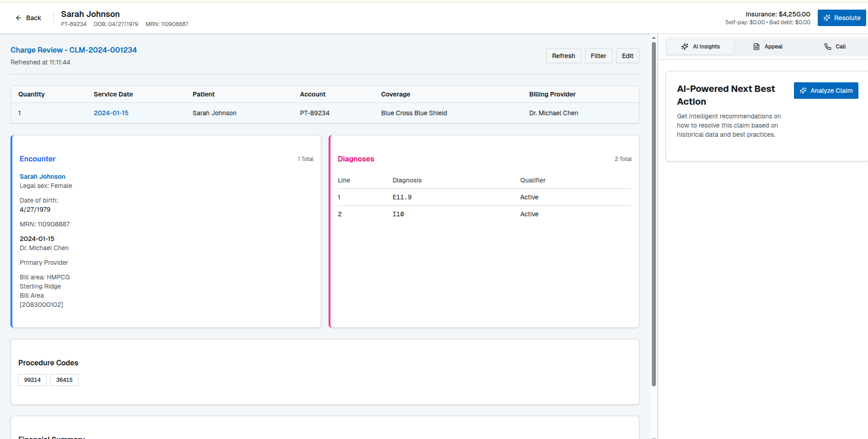Click the Edit button
Viewport: 868px width, 439px height.
628,56
